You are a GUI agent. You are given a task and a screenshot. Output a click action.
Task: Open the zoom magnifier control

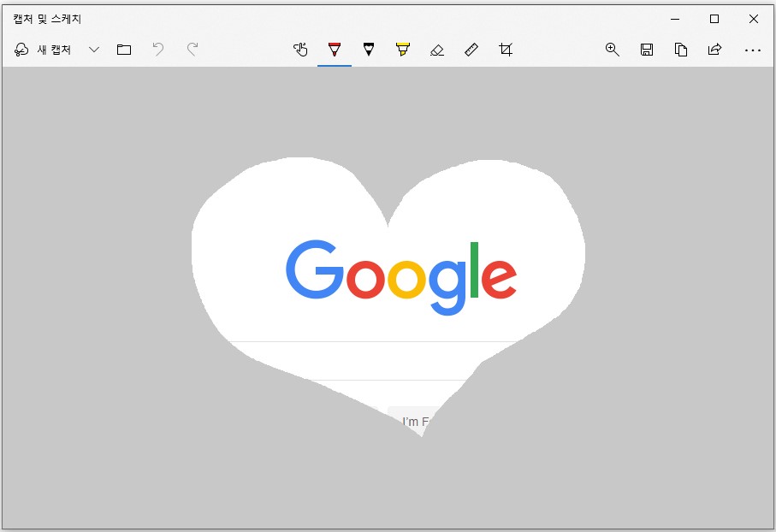pos(613,50)
